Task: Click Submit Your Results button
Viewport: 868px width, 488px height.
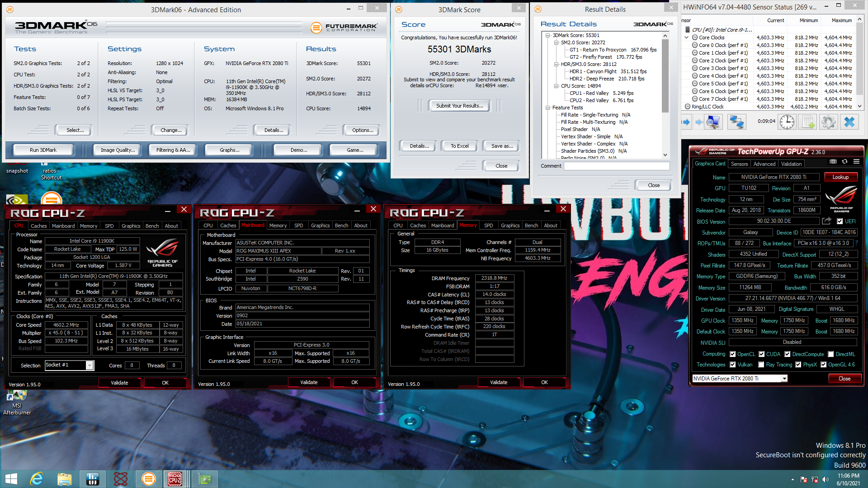Action: point(459,106)
